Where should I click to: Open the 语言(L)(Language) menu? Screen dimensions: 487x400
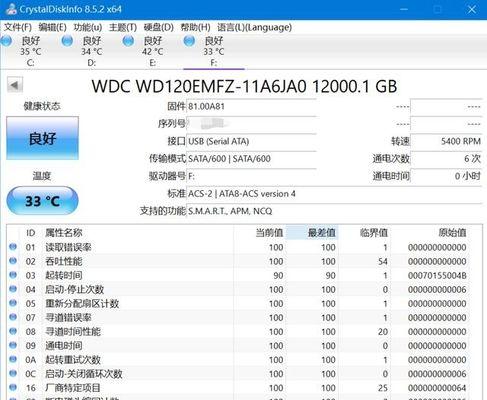pyautogui.click(x=254, y=27)
